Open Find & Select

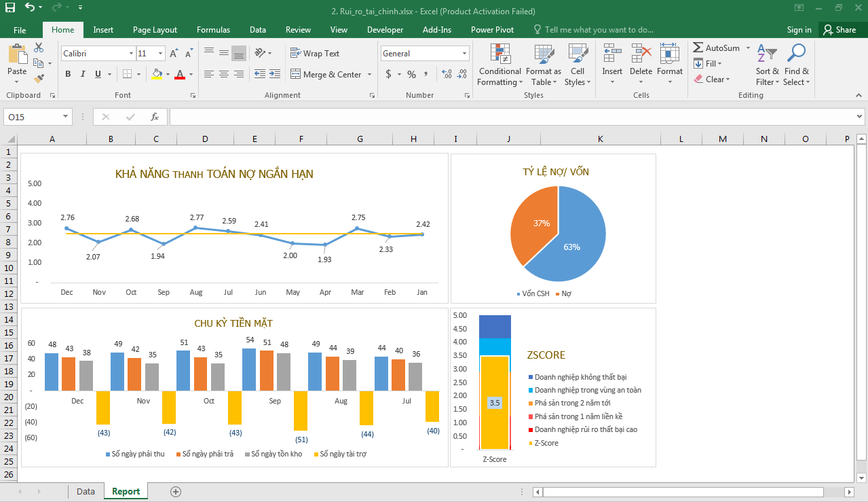coord(797,65)
